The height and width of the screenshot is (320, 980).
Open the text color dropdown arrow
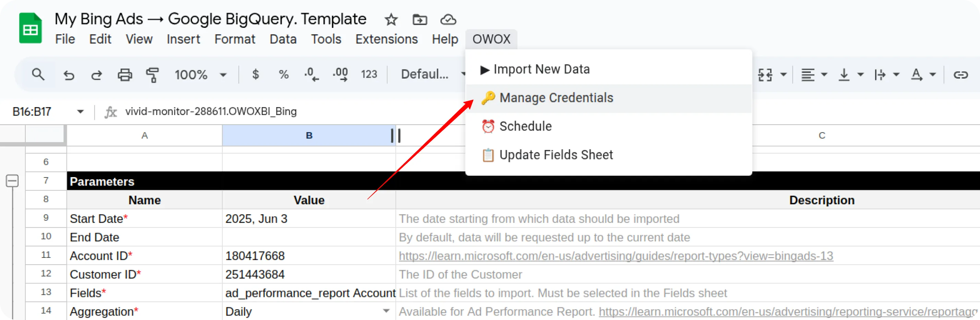click(x=933, y=74)
